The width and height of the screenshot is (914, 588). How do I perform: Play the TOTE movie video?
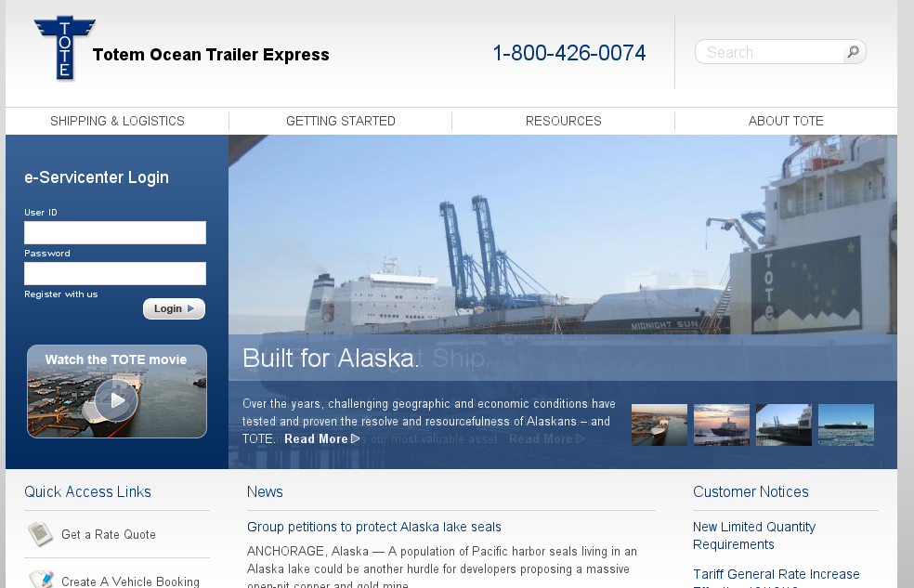117,400
